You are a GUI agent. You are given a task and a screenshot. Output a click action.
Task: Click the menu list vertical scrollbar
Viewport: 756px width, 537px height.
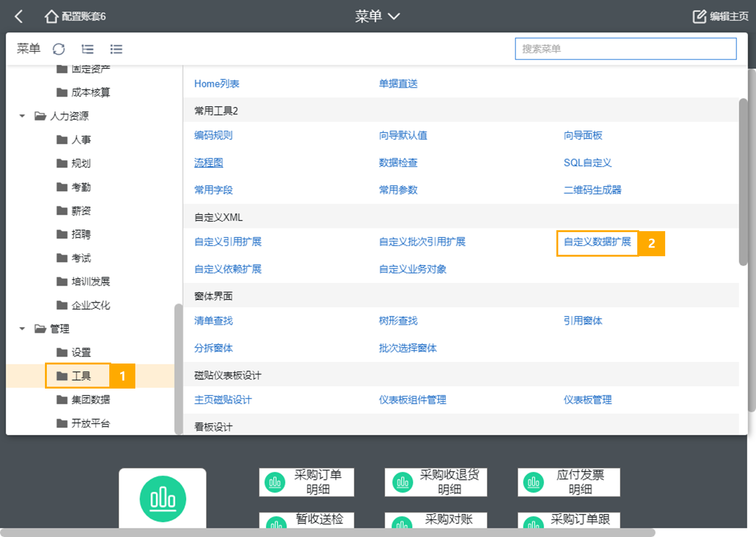tap(743, 182)
